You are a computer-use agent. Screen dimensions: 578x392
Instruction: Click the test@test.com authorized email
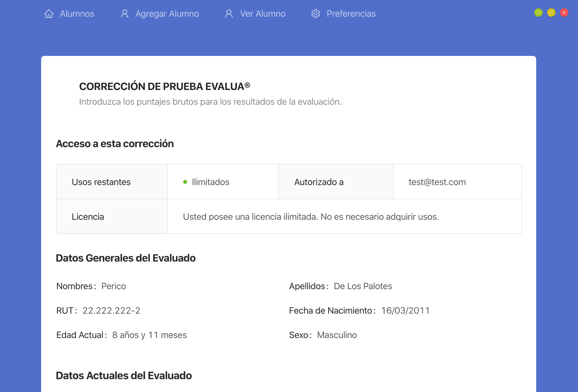pos(437,182)
